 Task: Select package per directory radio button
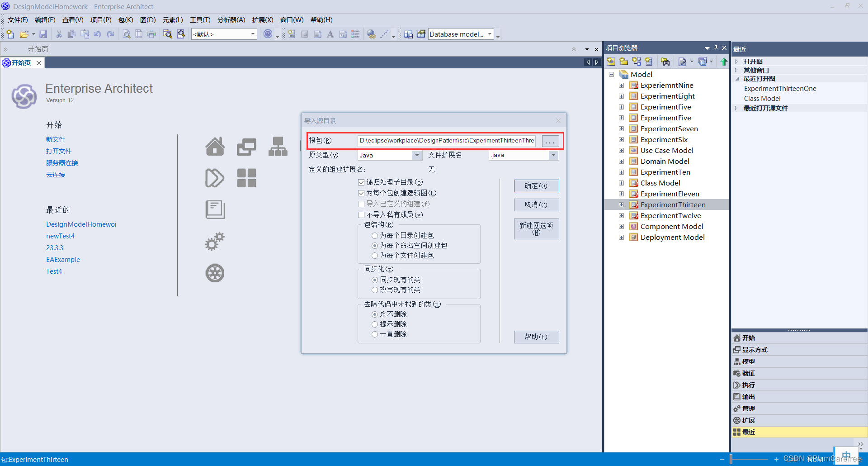click(x=375, y=236)
